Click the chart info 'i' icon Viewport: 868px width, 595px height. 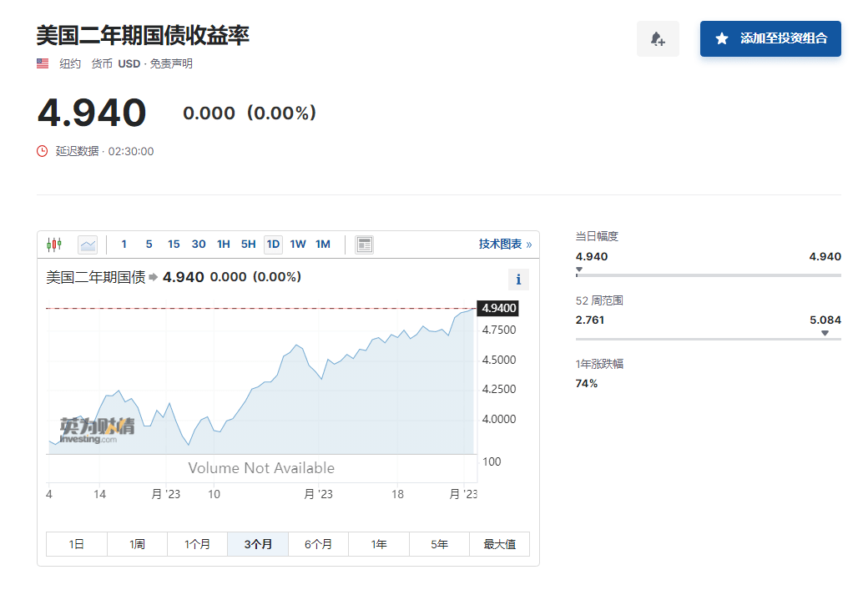tap(518, 280)
